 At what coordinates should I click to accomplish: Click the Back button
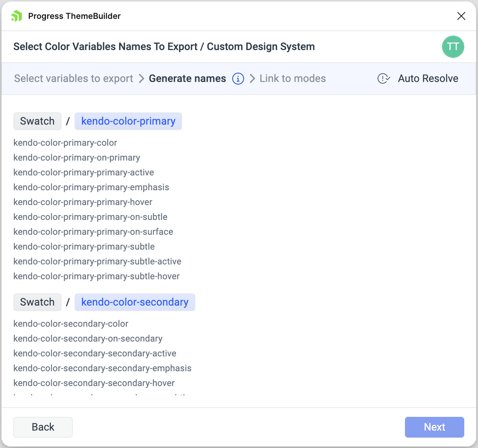tap(43, 427)
